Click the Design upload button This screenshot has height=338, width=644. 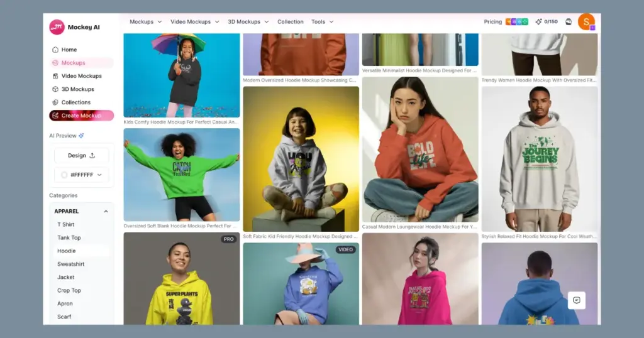pyautogui.click(x=81, y=156)
